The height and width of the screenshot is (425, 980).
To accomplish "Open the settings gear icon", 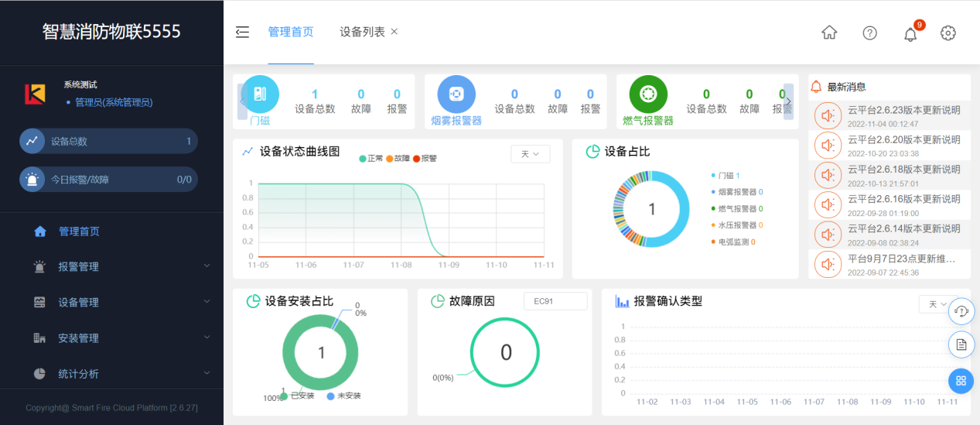I will pyautogui.click(x=948, y=33).
